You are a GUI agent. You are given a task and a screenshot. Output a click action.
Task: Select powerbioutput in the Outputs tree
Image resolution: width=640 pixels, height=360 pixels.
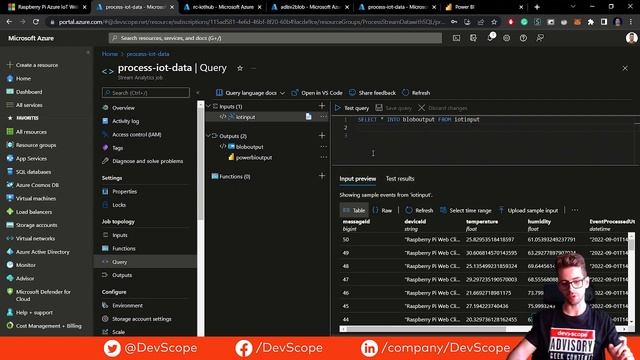(x=253, y=157)
